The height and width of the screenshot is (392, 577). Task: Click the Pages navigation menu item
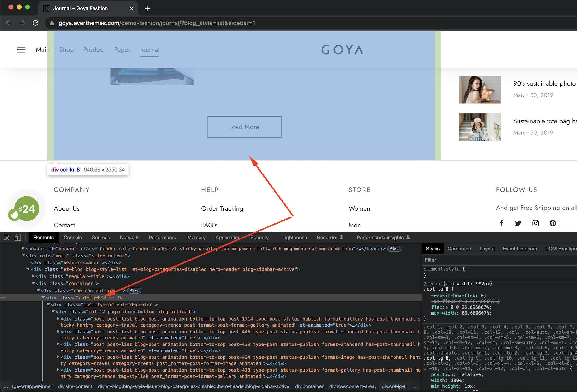122,50
